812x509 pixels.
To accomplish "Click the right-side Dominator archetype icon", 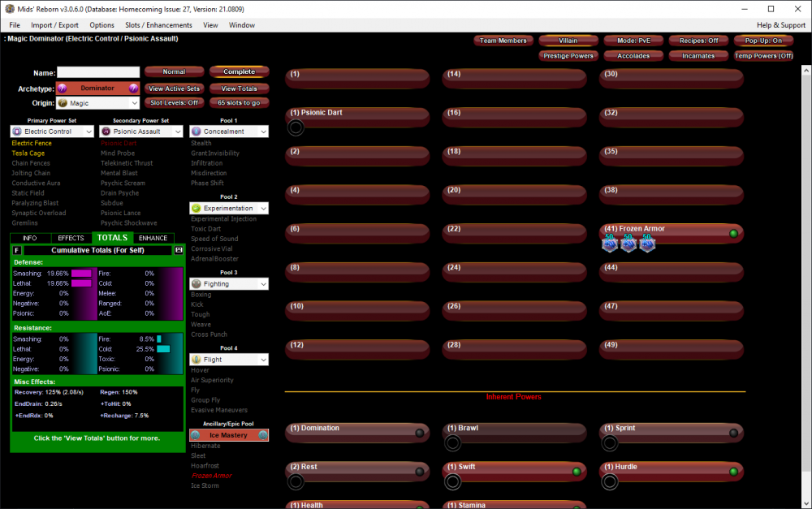I will 134,88.
